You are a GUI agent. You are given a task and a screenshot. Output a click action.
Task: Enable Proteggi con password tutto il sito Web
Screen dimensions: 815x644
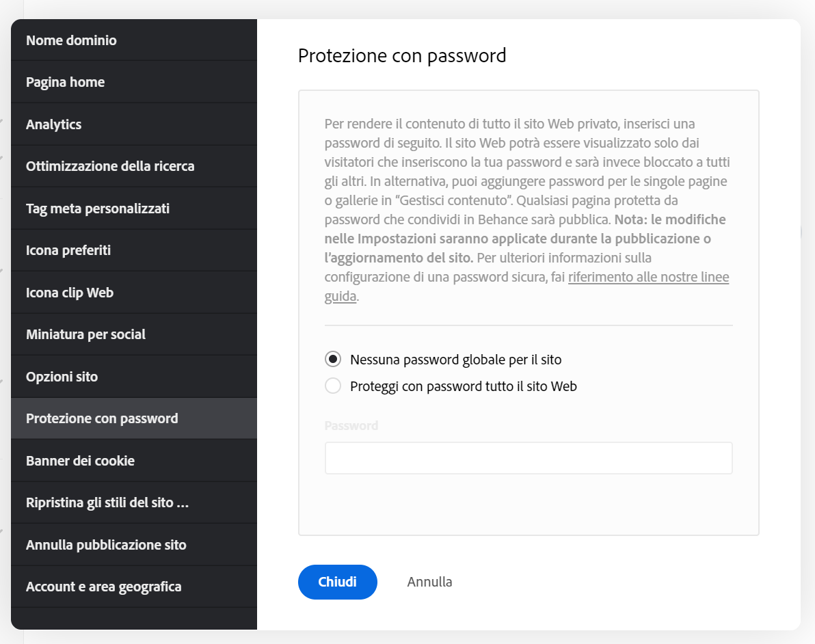[333, 386]
